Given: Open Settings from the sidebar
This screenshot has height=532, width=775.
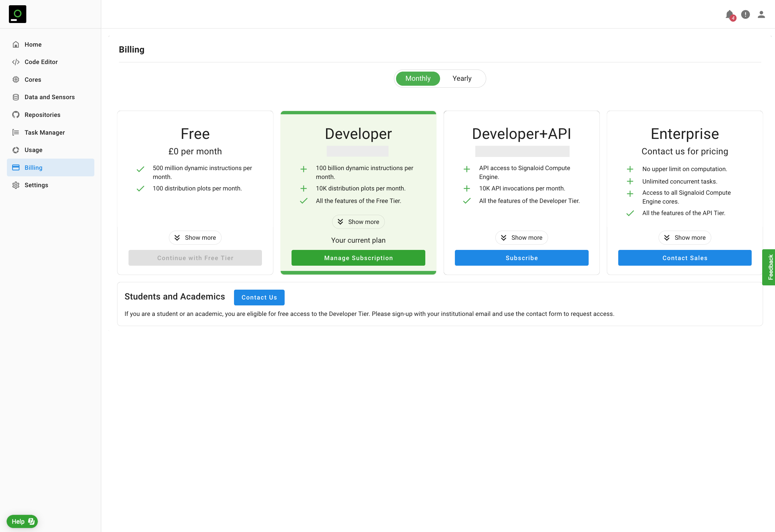Looking at the screenshot, I should pos(36,185).
